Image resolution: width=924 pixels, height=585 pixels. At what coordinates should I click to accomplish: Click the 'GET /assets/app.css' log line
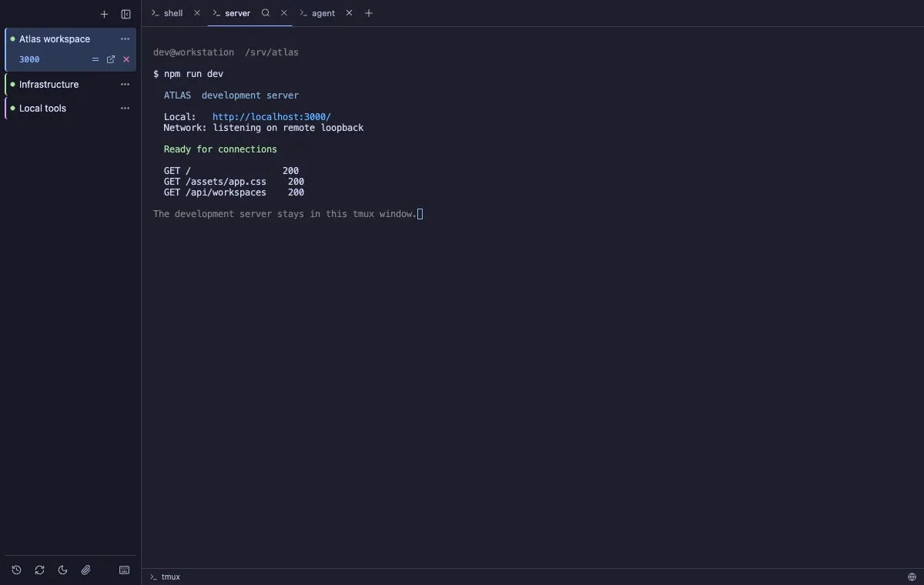click(234, 182)
